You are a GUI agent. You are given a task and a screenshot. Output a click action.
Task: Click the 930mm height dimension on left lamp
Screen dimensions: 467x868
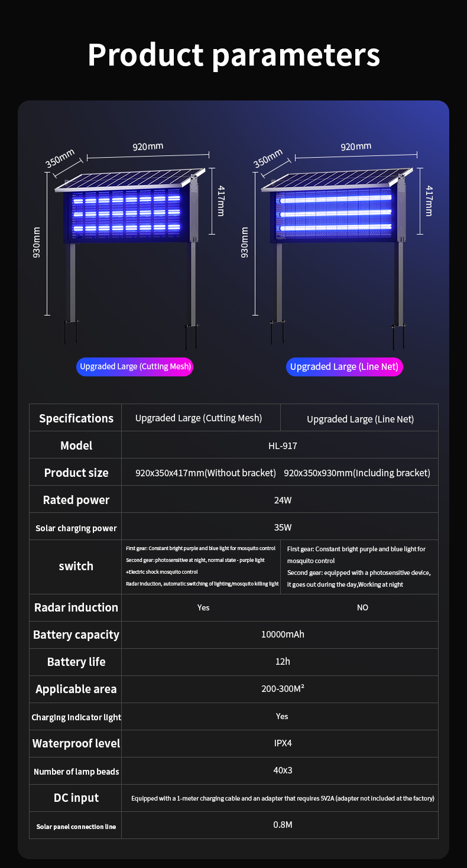[37, 242]
